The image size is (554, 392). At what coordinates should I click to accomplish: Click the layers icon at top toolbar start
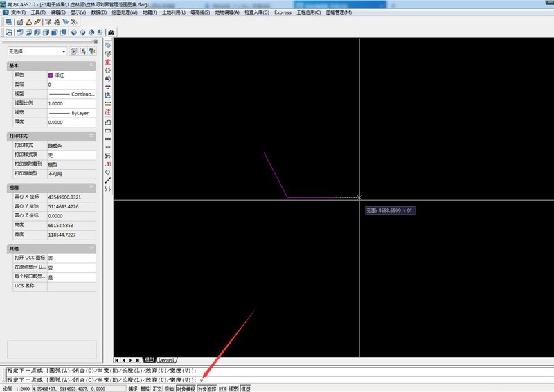9,22
